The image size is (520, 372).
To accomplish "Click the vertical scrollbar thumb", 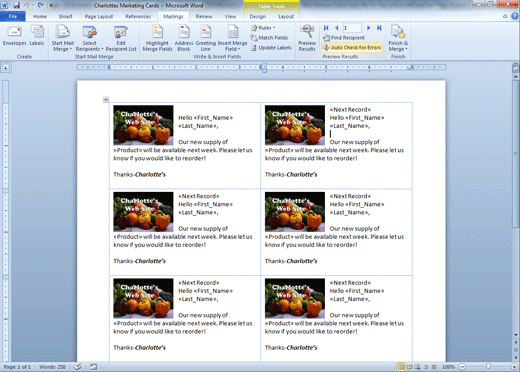I will [x=516, y=154].
